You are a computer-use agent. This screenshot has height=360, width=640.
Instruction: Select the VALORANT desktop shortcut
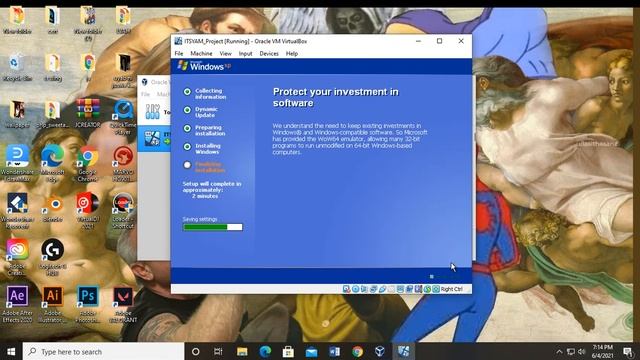tap(123, 304)
